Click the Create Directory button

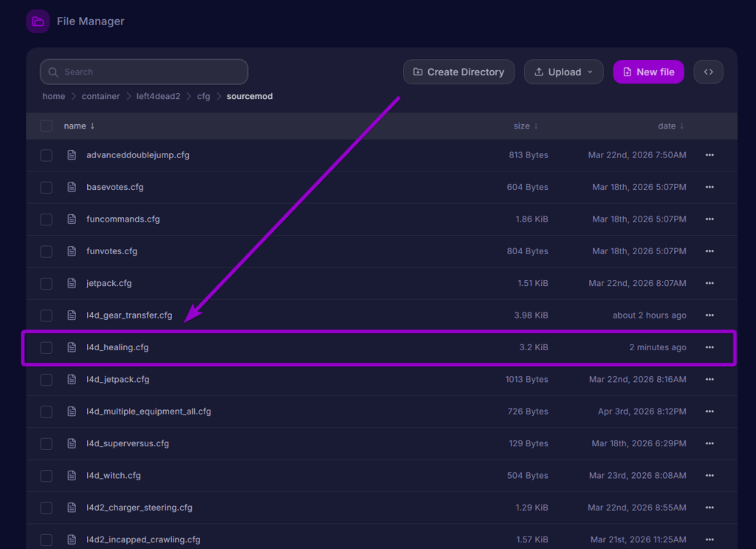tap(458, 72)
